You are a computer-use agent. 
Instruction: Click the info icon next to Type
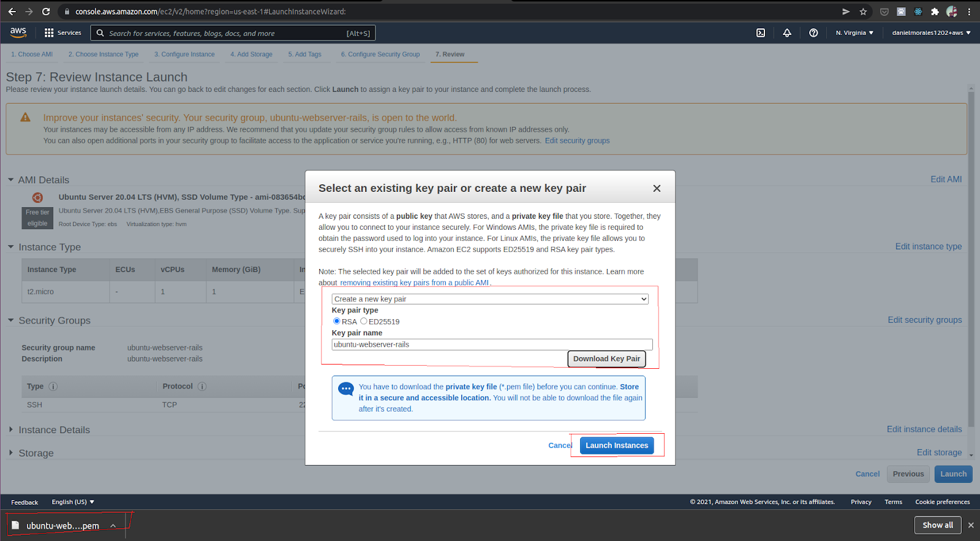pos(53,387)
